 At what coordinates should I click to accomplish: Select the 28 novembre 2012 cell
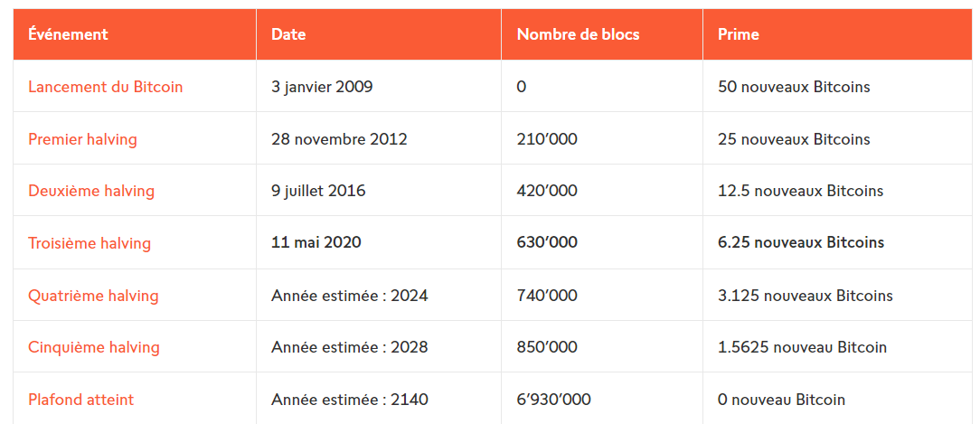[x=339, y=139]
